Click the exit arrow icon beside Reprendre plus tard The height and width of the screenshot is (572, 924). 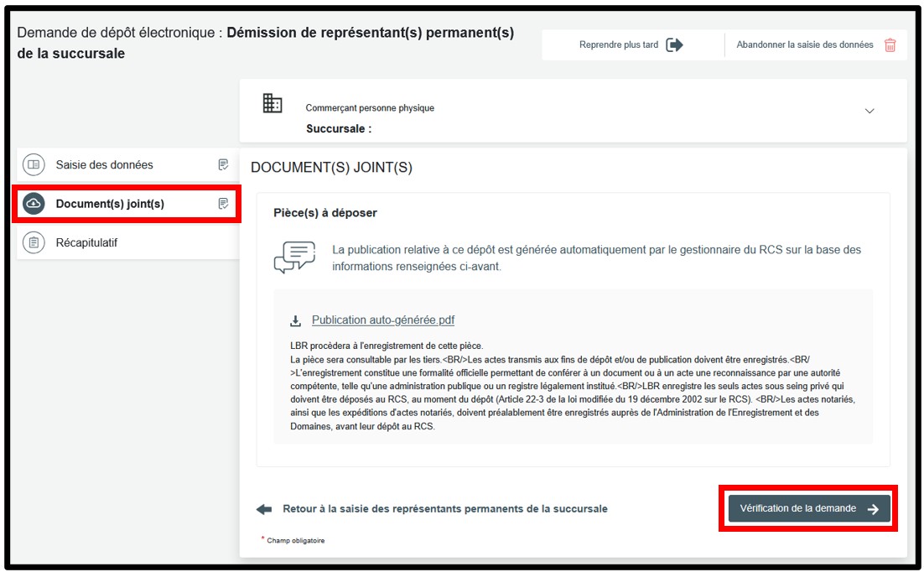pos(674,45)
